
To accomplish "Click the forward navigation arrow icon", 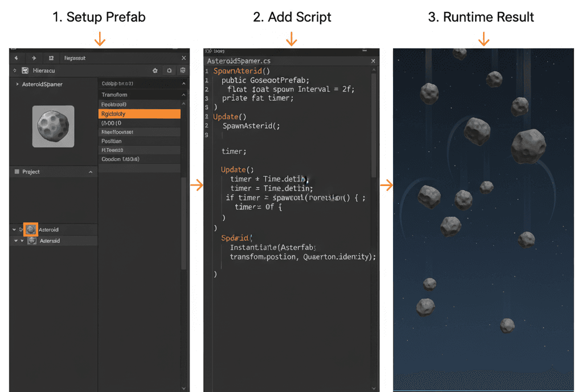I will (34, 58).
